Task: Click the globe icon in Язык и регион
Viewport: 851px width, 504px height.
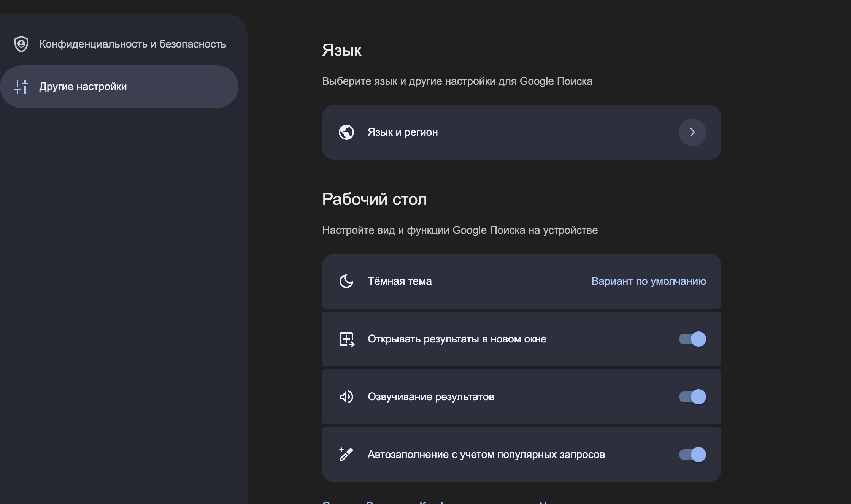Action: click(x=346, y=132)
